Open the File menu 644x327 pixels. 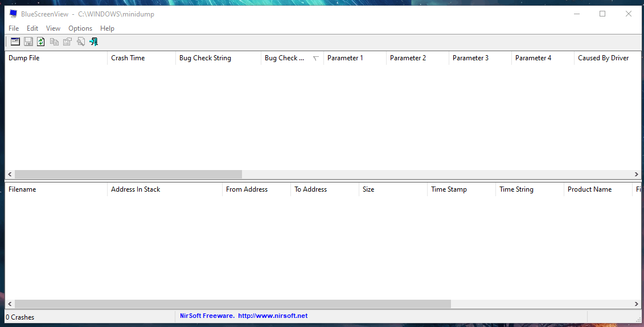coord(14,28)
